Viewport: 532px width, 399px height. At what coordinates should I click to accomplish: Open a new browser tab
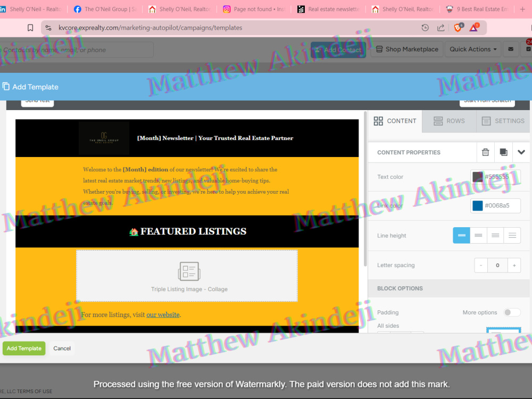tap(522, 9)
